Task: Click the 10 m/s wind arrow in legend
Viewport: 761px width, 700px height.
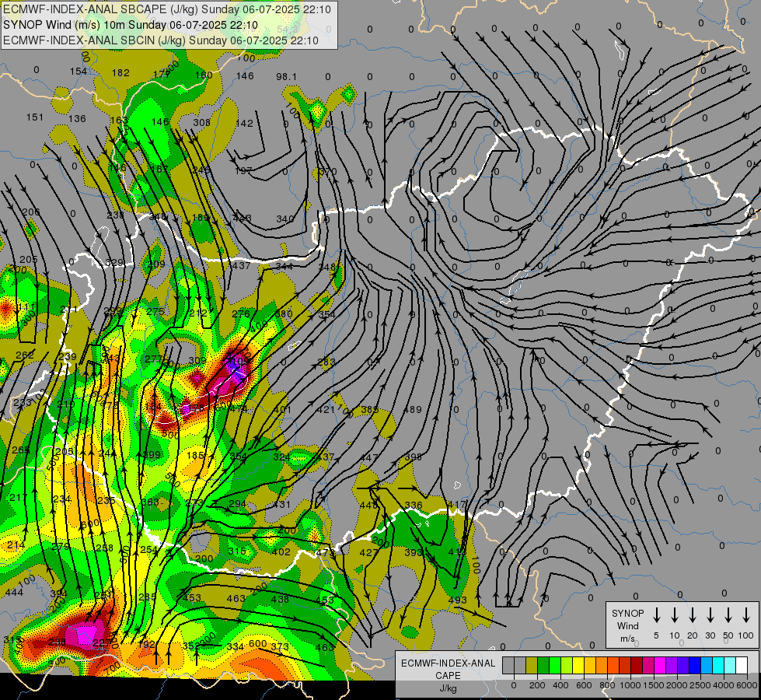Action: coord(675,615)
